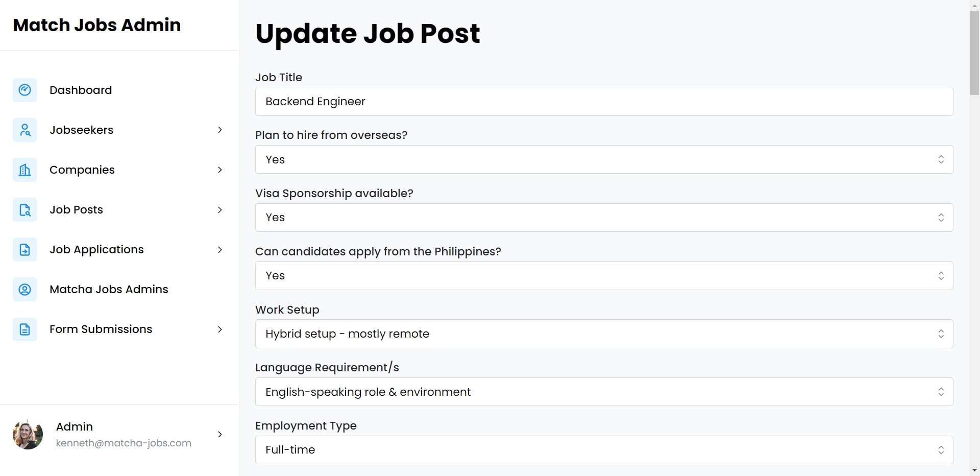Click the Companies building icon
This screenshot has height=476, width=980.
(x=24, y=170)
